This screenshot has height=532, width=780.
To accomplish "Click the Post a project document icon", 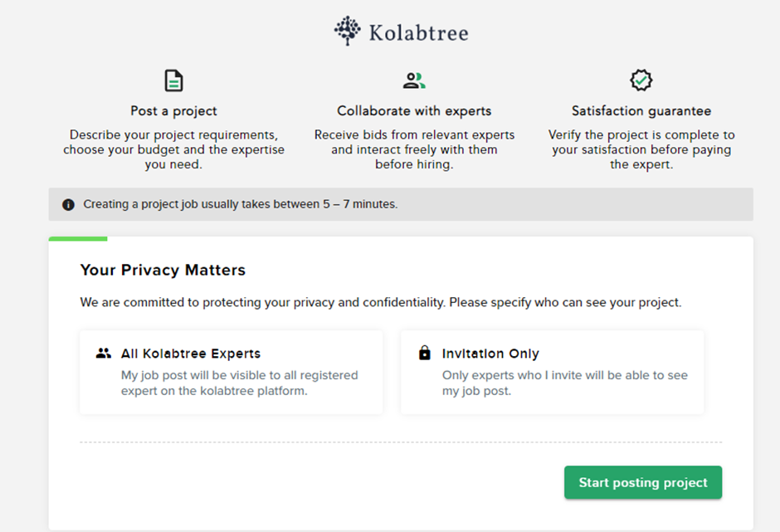I will pyautogui.click(x=173, y=81).
